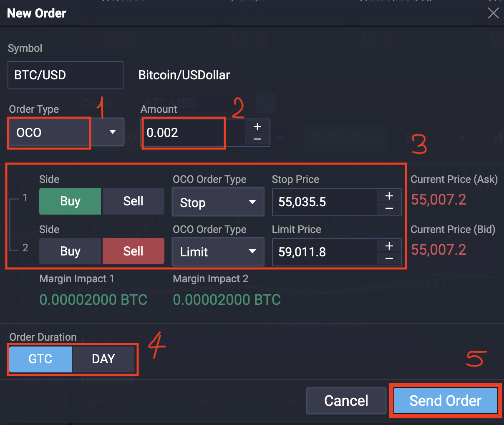Edit the Limit Price value 59,011.8
This screenshot has height=425, width=504.
[325, 252]
